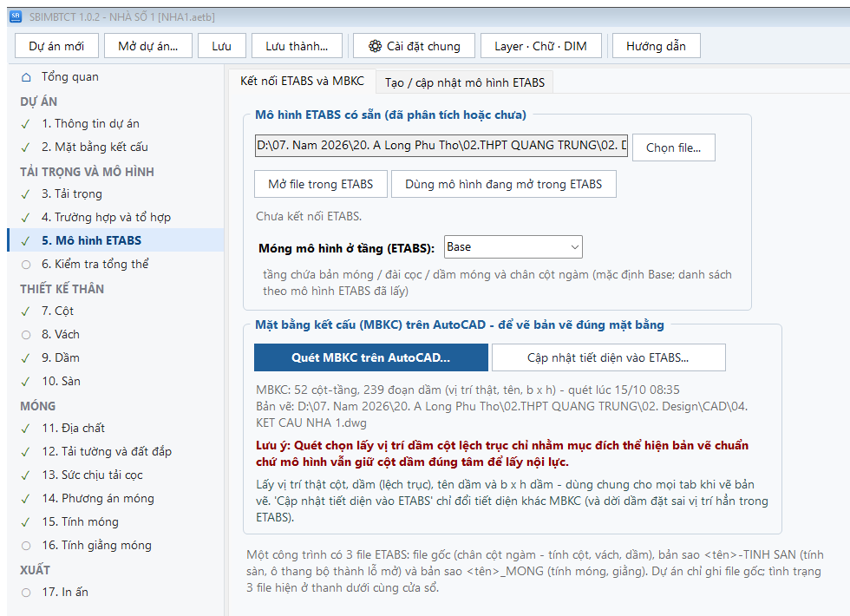Screen dimensions: 850x616
Task: Switch to Kết nối ETABS và MBKC tab
Action: [302, 82]
